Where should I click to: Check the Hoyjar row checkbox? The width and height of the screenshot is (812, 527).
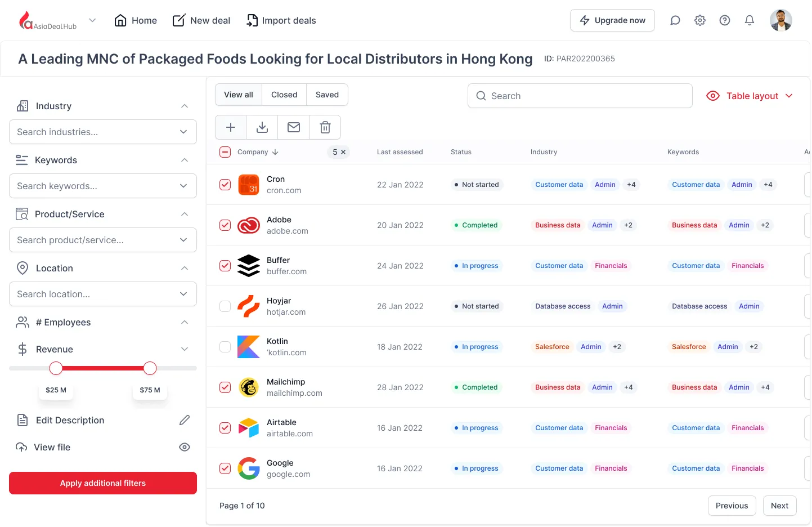click(x=225, y=306)
